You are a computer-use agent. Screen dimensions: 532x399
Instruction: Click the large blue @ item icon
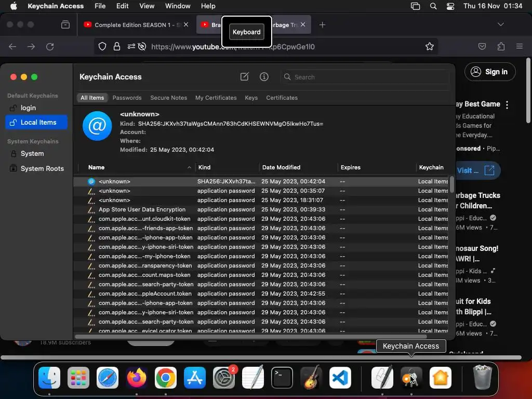[97, 126]
